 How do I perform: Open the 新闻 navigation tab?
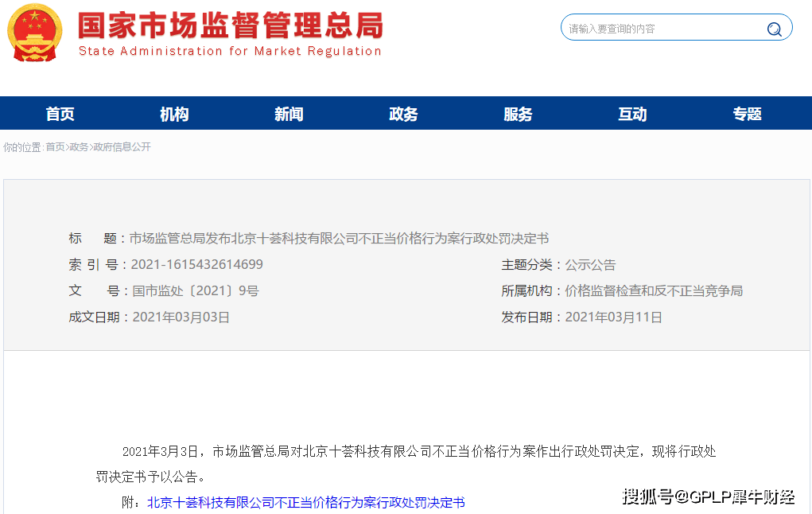[289, 114]
